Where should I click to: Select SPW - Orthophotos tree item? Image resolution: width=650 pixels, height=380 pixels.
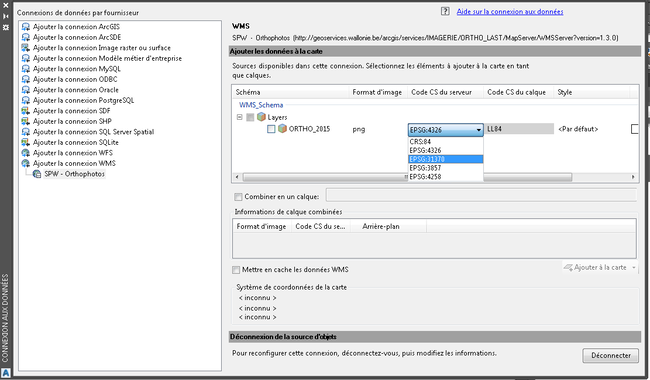[x=75, y=174]
